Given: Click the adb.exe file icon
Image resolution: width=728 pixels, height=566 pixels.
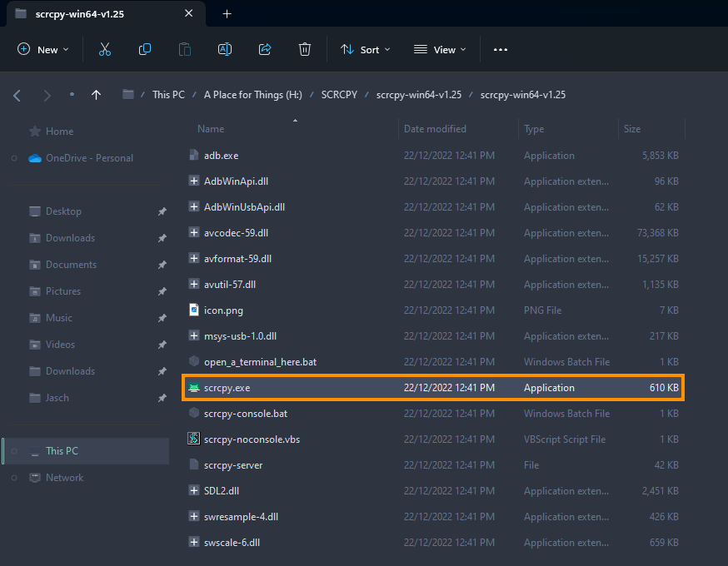Looking at the screenshot, I should [194, 155].
